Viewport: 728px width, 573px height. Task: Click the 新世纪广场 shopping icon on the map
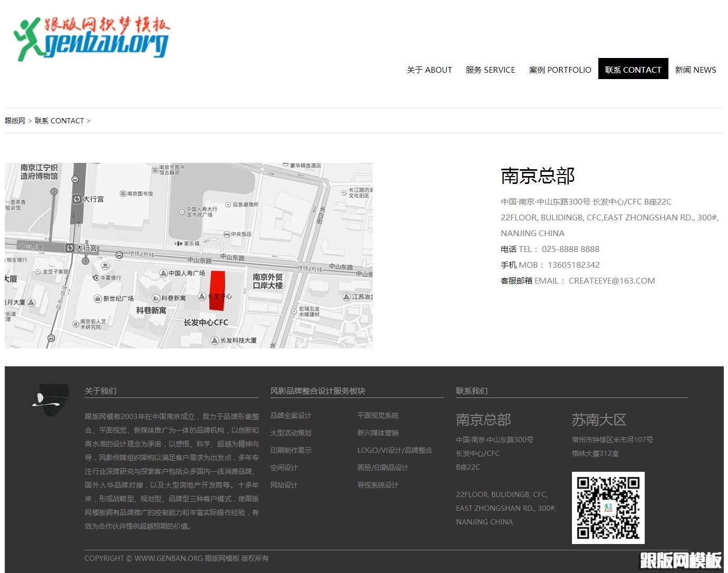(x=98, y=298)
